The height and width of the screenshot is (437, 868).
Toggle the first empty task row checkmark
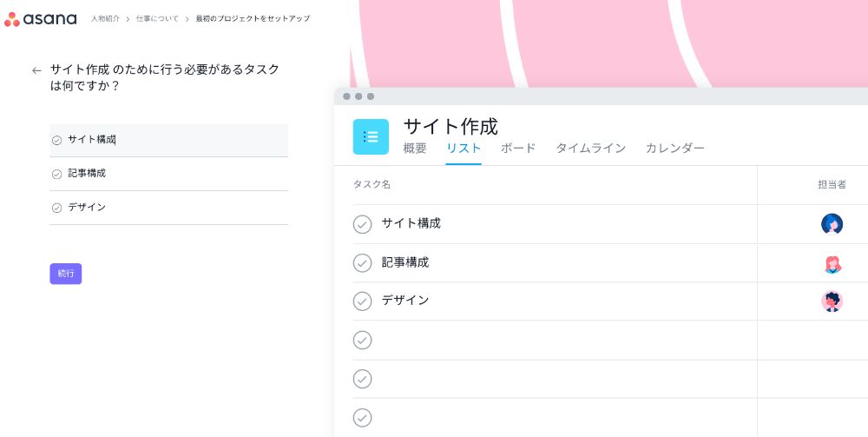pyautogui.click(x=362, y=340)
